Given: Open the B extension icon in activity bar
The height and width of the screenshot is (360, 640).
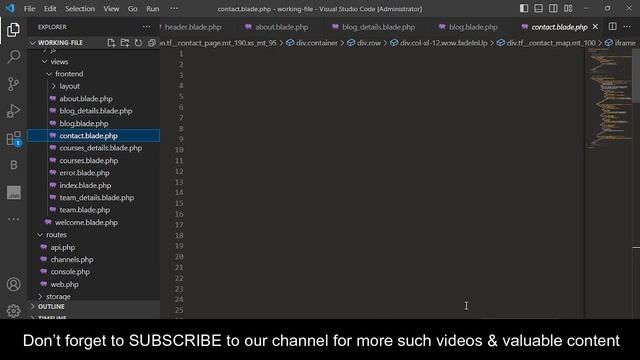Looking at the screenshot, I should [13, 165].
